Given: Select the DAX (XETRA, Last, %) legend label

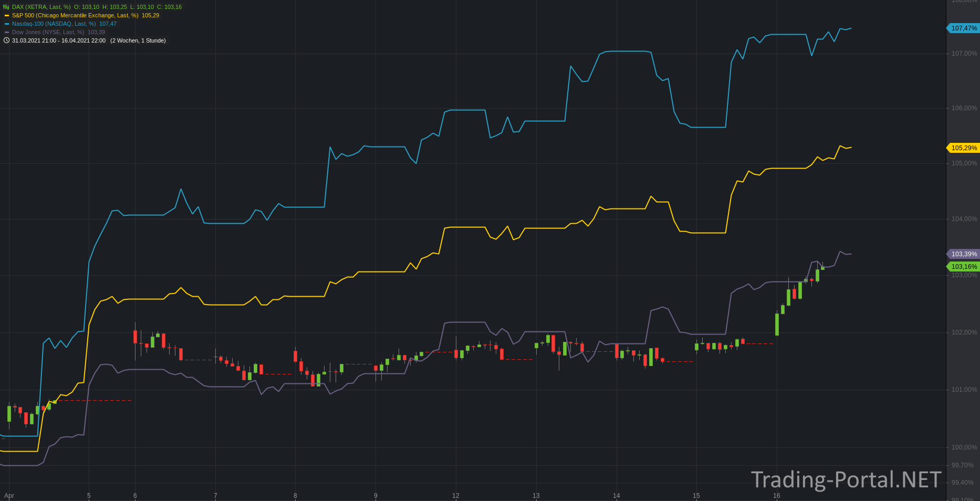Looking at the screenshot, I should 41,7.
